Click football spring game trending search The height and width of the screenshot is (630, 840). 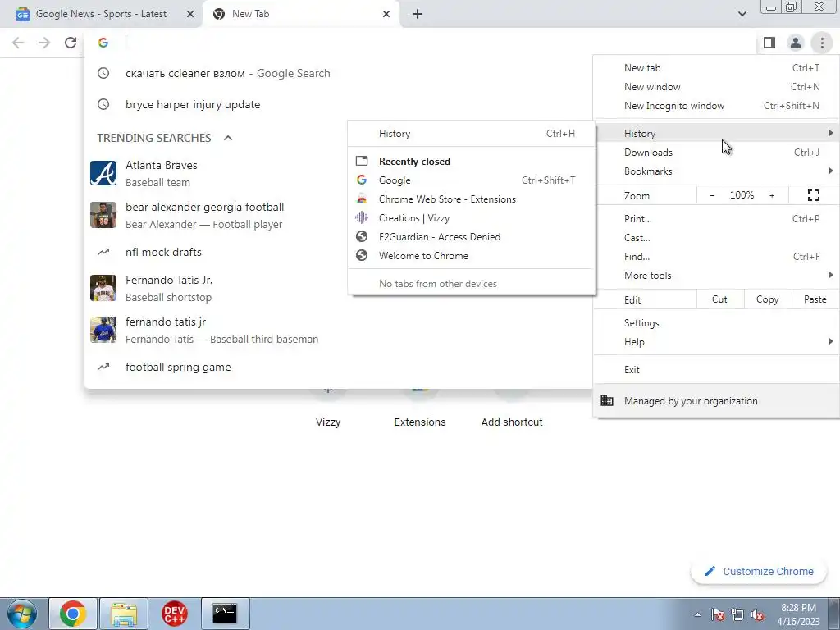click(x=338, y=367)
